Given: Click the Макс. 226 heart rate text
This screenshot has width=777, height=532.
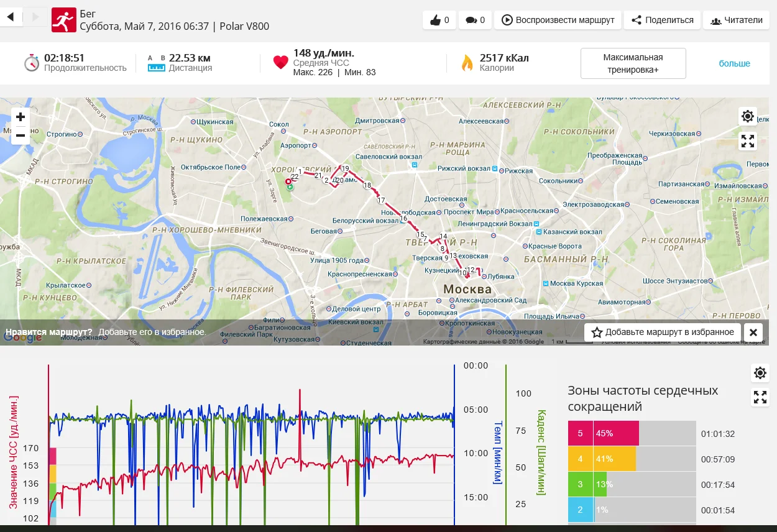Looking at the screenshot, I should coord(313,72).
